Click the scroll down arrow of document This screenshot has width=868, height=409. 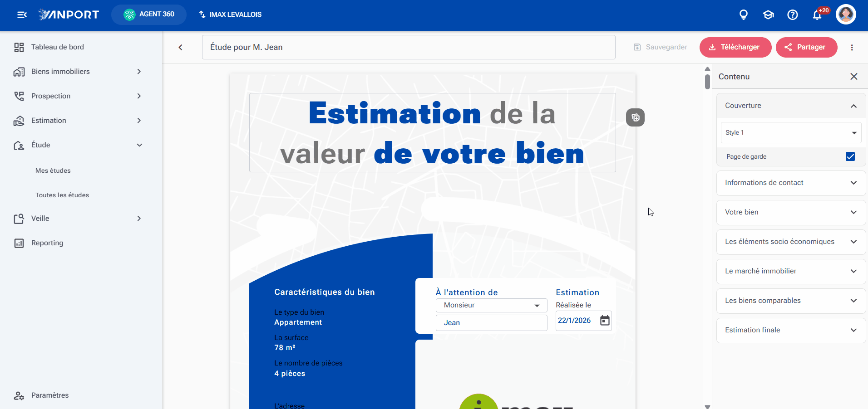click(x=707, y=406)
